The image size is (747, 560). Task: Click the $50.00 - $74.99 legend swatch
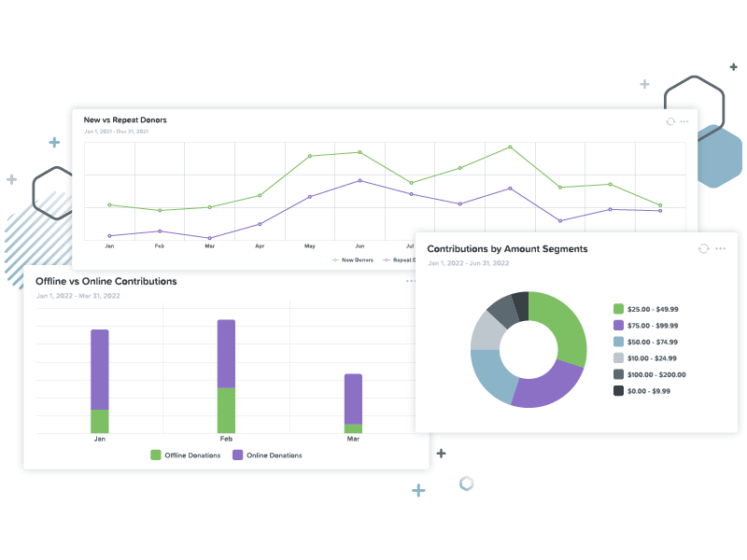618,342
